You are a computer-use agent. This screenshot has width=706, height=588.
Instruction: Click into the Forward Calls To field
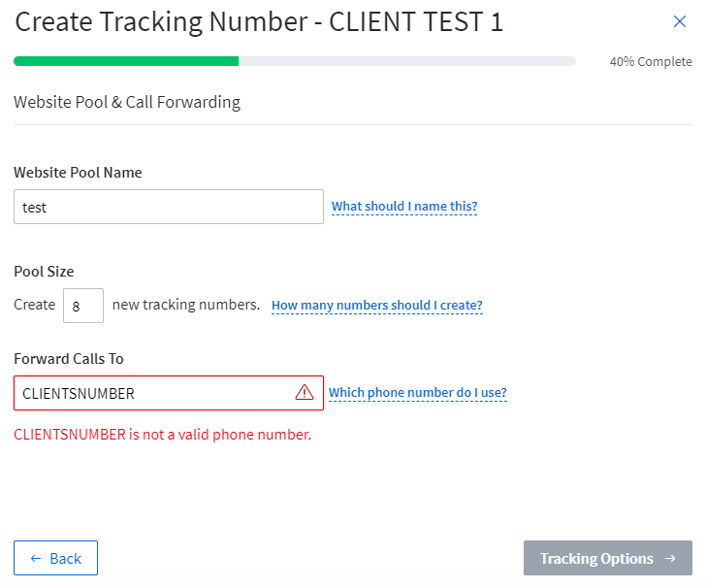pyautogui.click(x=169, y=393)
